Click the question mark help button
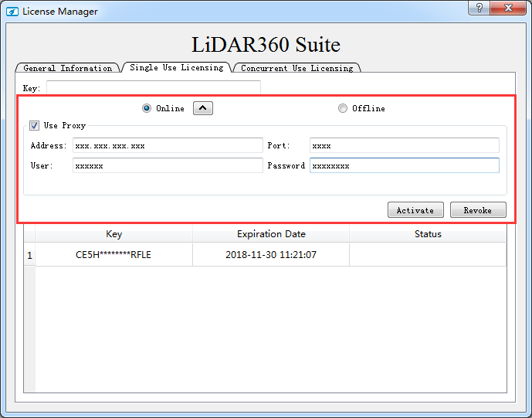 pyautogui.click(x=479, y=8)
